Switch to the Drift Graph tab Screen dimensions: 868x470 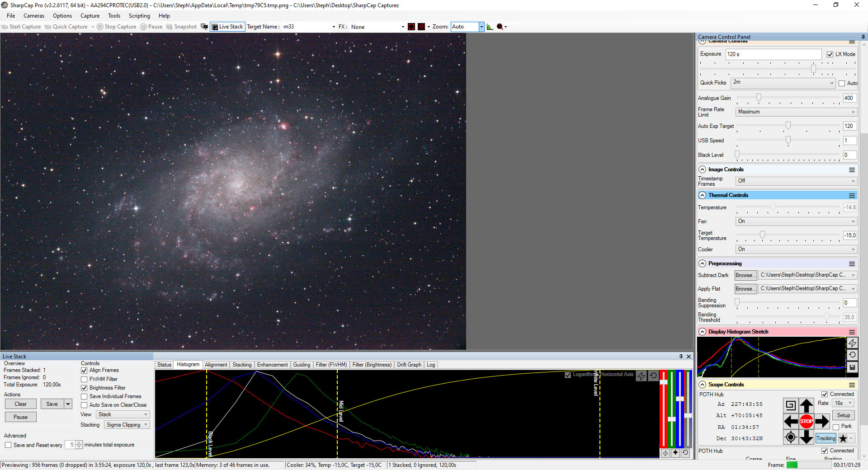coord(409,365)
